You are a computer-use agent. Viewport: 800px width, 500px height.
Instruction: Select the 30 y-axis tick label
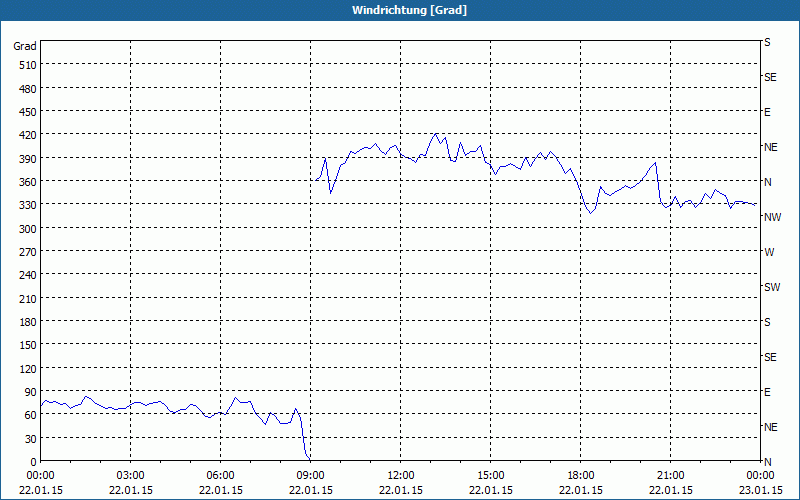point(31,439)
